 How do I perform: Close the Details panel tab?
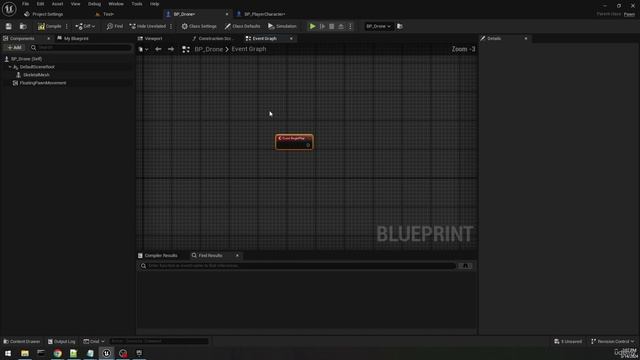[x=526, y=38]
